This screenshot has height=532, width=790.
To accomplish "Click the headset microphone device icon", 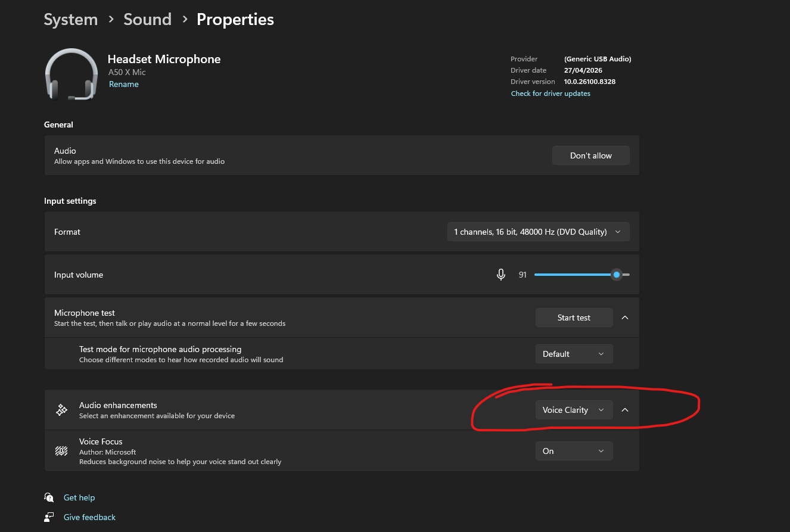I will point(71,74).
